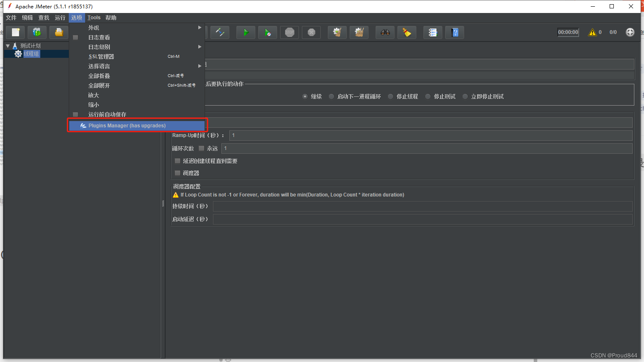The image size is (644, 362).
Task: Click the Plugins Manager feather icon
Action: (83, 126)
